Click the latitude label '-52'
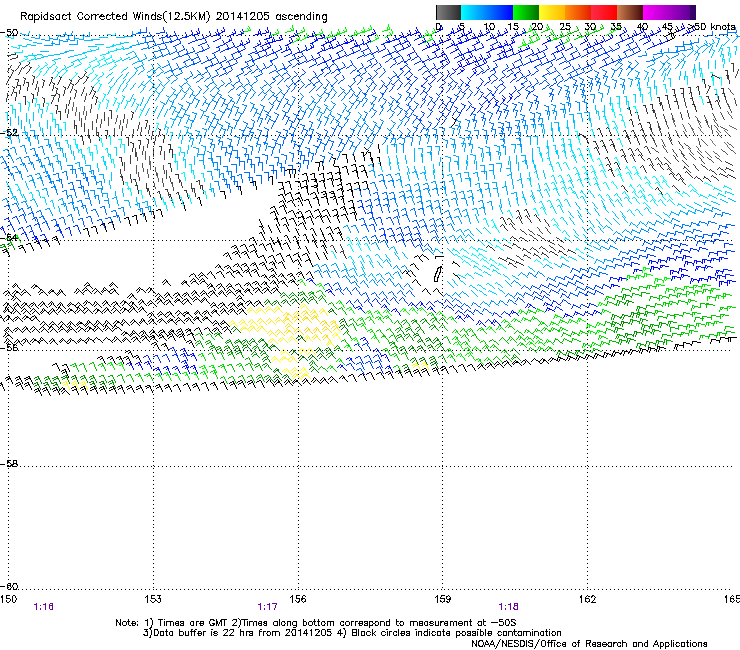 tap(9, 133)
